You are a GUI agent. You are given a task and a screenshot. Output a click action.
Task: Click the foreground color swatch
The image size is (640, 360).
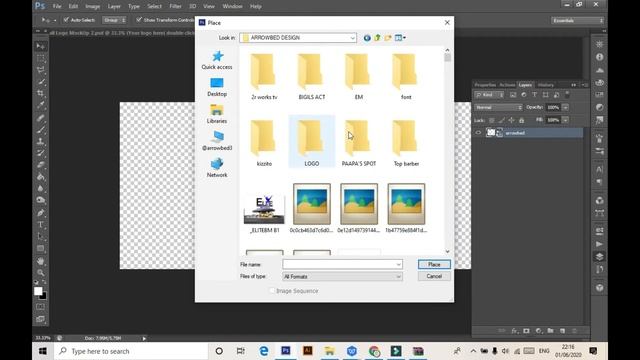pos(38,291)
